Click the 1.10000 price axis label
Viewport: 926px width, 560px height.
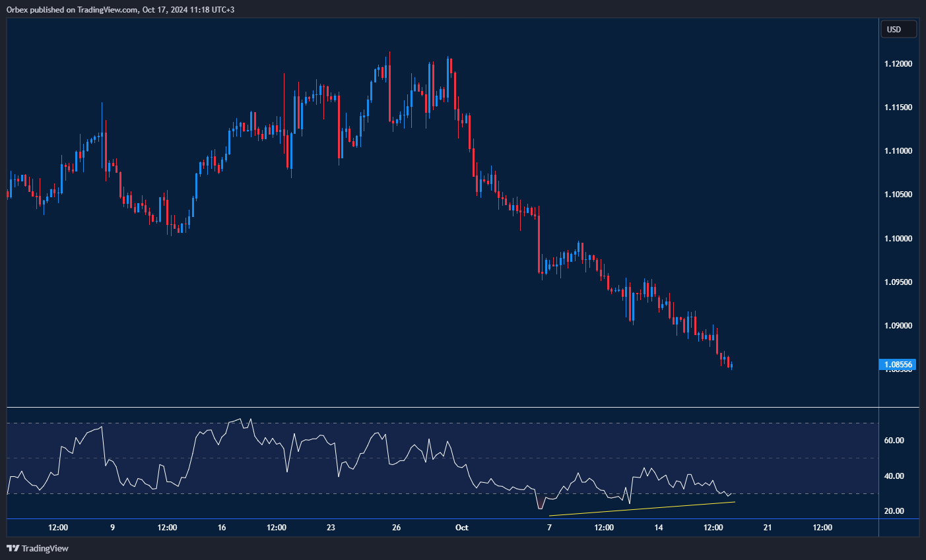[x=898, y=239]
